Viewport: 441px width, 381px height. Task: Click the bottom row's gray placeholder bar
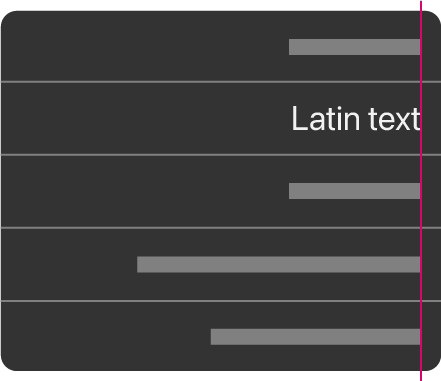click(x=315, y=337)
